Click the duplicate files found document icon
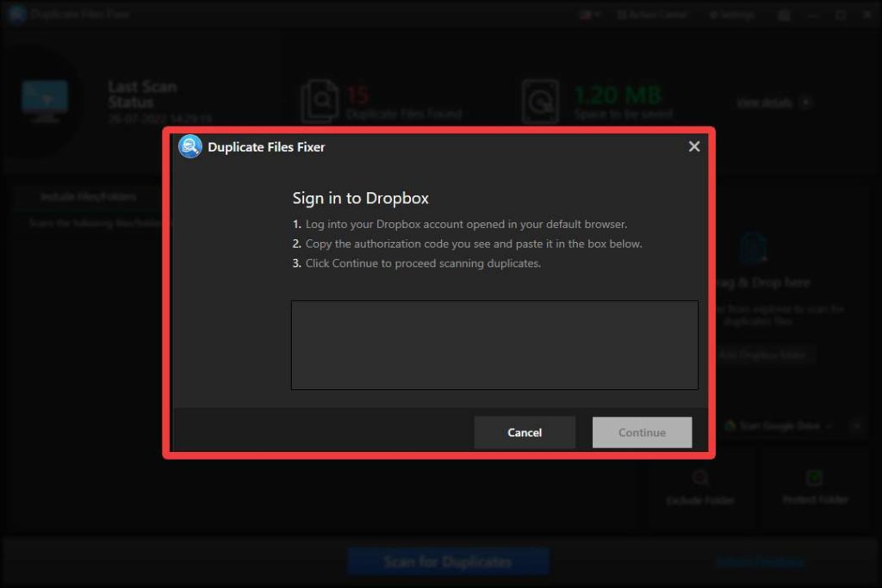The width and height of the screenshot is (882, 588). click(320, 102)
